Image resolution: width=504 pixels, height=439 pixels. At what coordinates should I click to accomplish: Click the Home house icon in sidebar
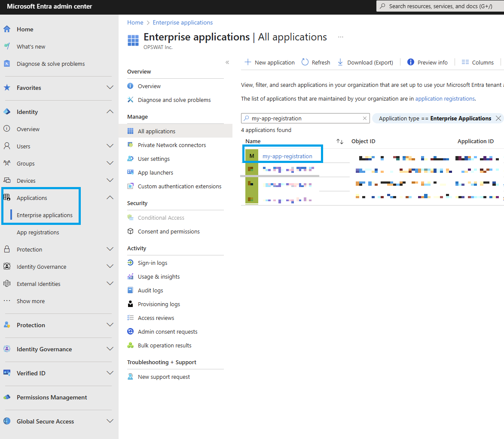pyautogui.click(x=7, y=29)
